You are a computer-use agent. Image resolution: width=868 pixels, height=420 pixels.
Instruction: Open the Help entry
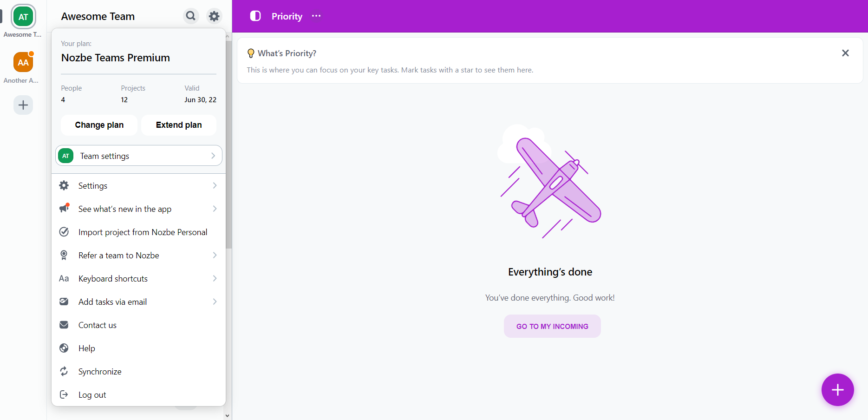(x=138, y=348)
